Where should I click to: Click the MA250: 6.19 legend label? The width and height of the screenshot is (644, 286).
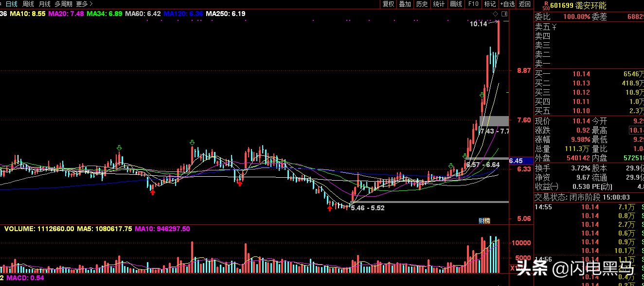pyautogui.click(x=226, y=14)
